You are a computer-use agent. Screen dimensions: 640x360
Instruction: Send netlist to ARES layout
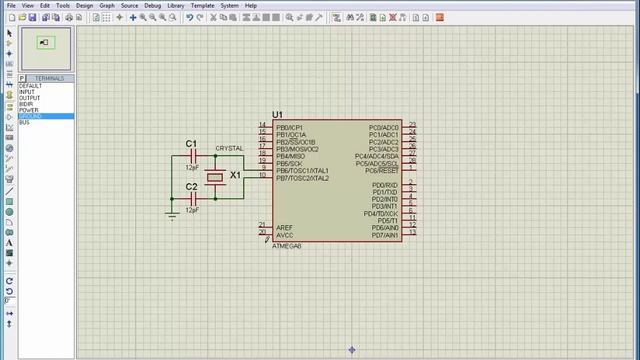(x=440, y=18)
